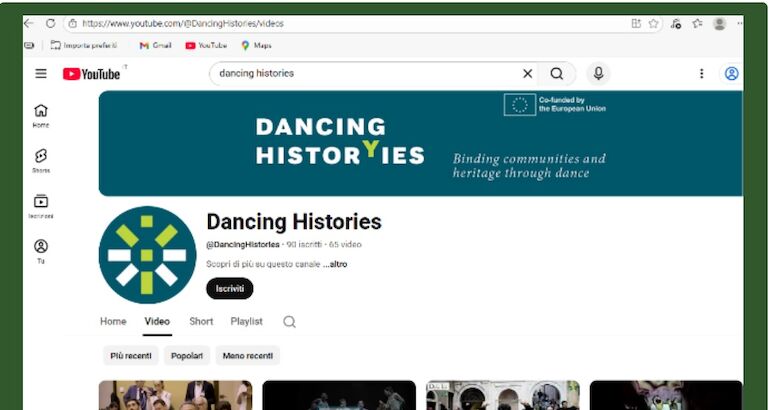Open Iscrizioni in the sidebar

pos(41,205)
